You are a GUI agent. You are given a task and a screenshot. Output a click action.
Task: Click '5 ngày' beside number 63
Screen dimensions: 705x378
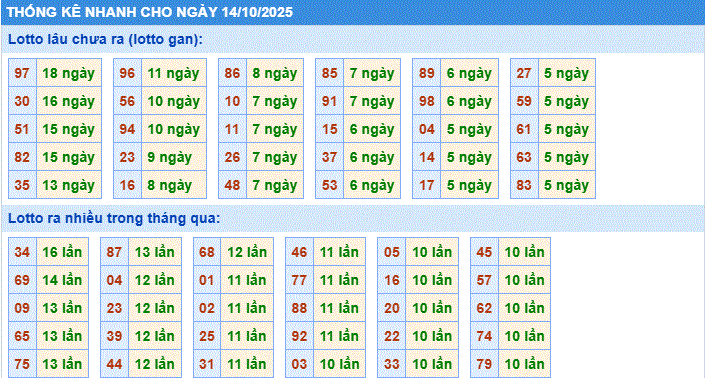pos(567,157)
